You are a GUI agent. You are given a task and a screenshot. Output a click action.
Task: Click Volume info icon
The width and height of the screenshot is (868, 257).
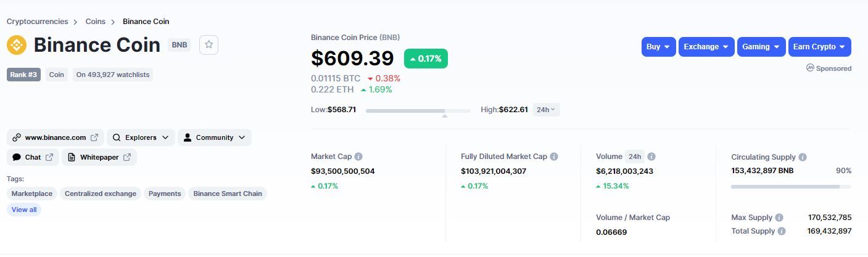651,157
